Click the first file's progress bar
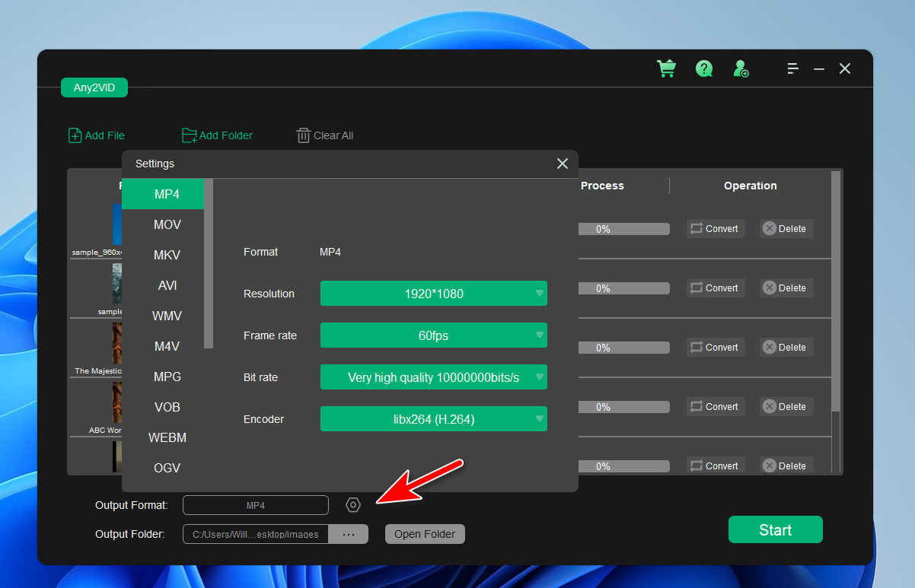 coord(623,228)
